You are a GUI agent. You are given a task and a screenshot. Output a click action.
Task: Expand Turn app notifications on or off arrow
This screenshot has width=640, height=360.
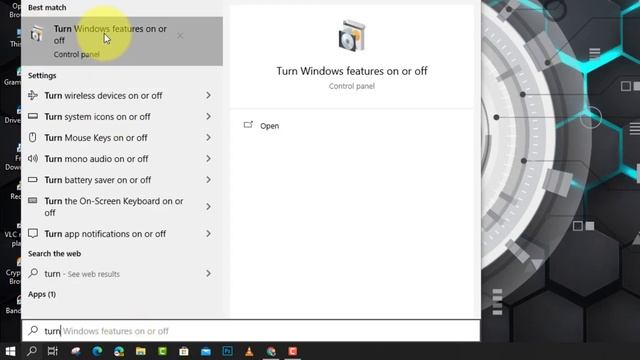(x=209, y=233)
